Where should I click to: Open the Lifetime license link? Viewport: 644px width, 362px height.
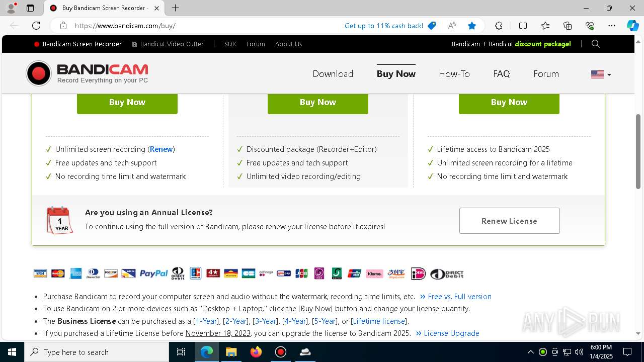point(379,321)
